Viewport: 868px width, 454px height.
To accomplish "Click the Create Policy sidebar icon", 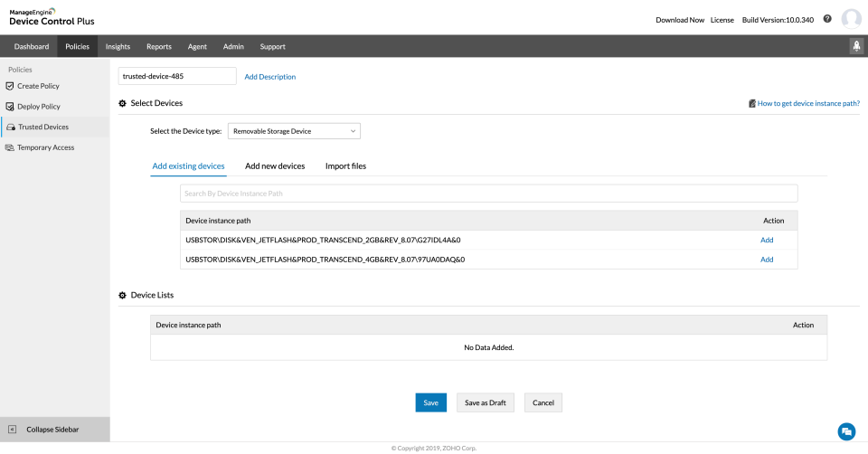I will (x=10, y=86).
